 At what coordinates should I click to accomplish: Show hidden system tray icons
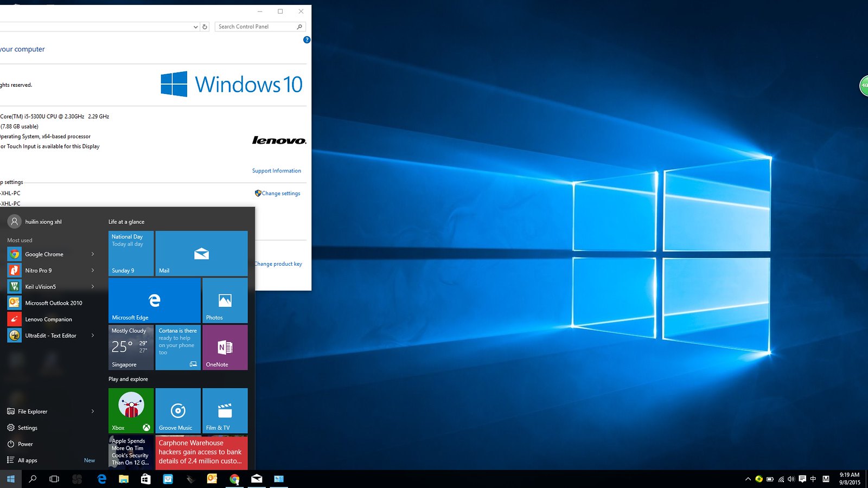(748, 479)
